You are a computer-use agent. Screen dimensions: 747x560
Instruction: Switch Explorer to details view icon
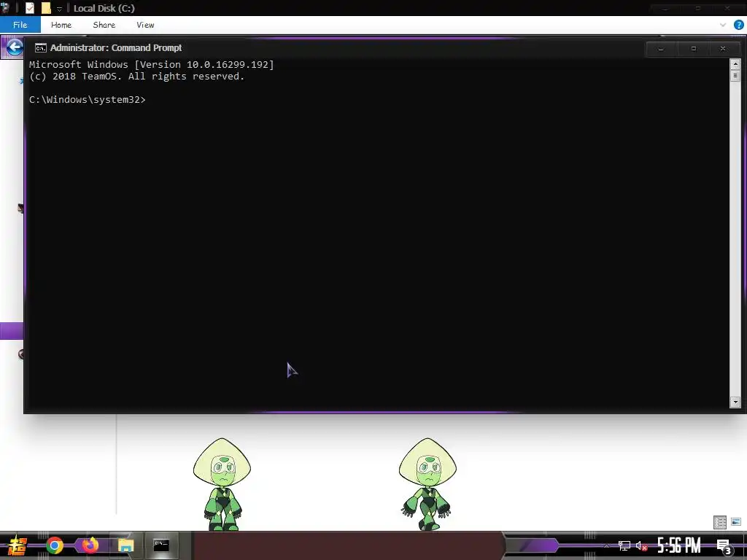pos(720,522)
